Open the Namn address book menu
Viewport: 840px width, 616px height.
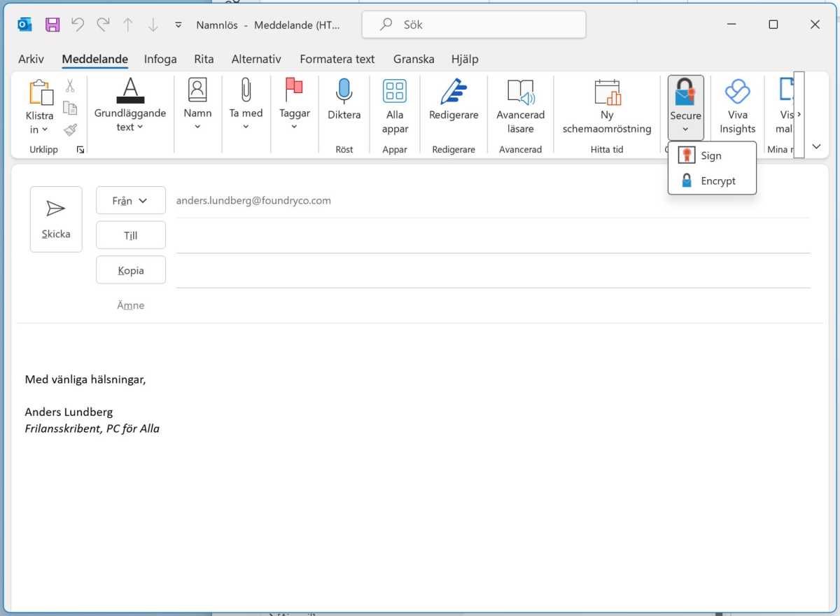(x=197, y=105)
